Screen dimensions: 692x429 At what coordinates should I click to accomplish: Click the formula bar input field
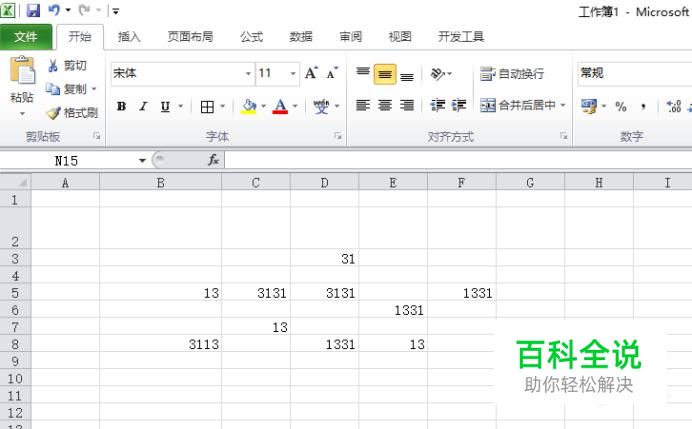point(458,160)
